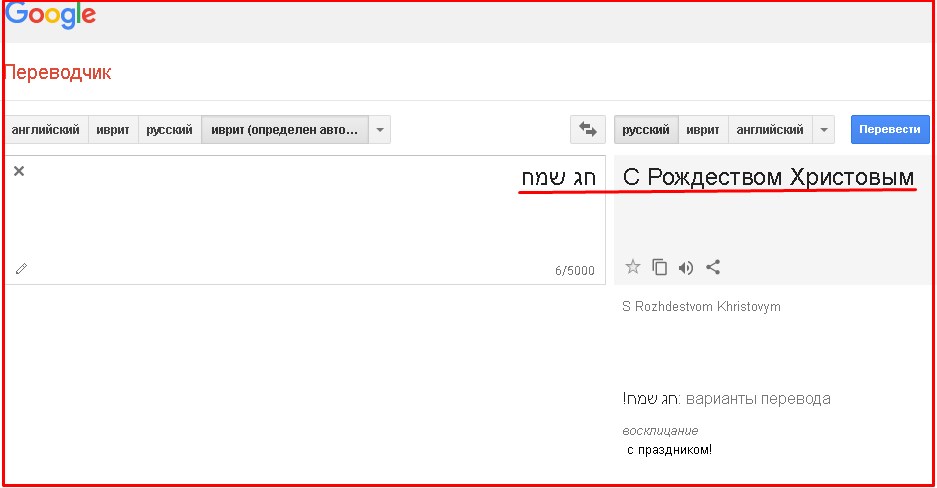Set target language to английский
Image resolution: width=937 pixels, height=488 pixels.
coord(770,130)
